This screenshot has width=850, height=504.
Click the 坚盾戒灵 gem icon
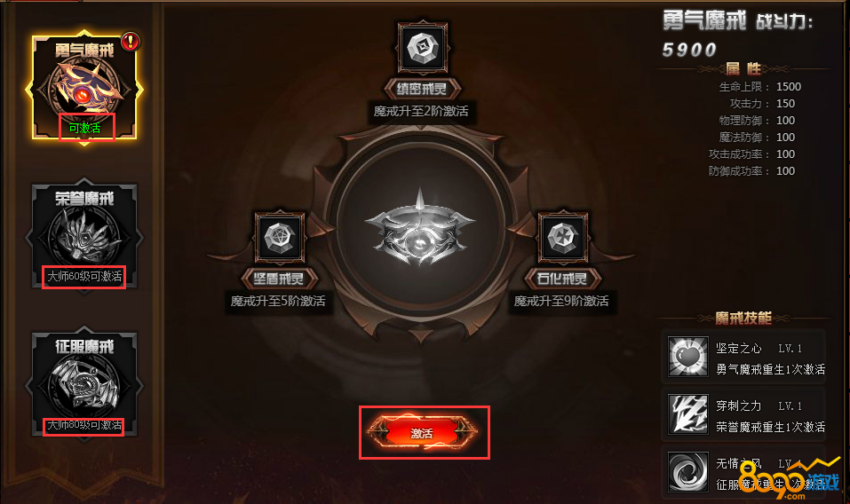[280, 237]
